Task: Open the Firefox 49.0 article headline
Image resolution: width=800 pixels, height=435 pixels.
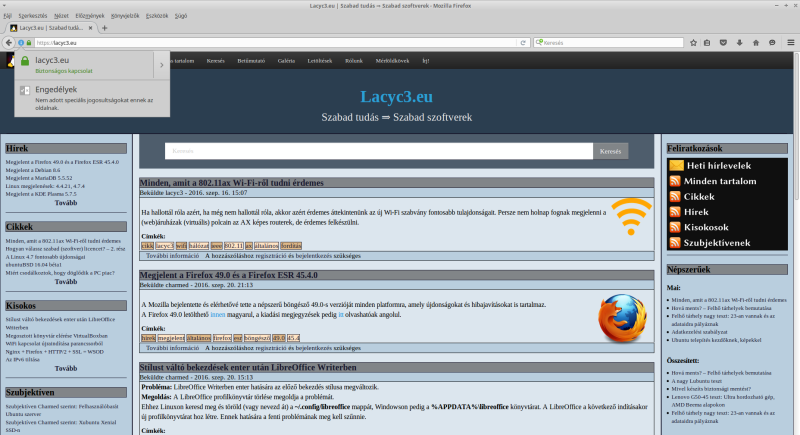Action: [229, 275]
